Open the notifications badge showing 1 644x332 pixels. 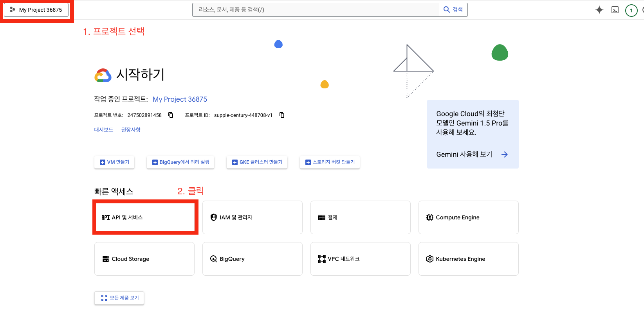click(631, 11)
